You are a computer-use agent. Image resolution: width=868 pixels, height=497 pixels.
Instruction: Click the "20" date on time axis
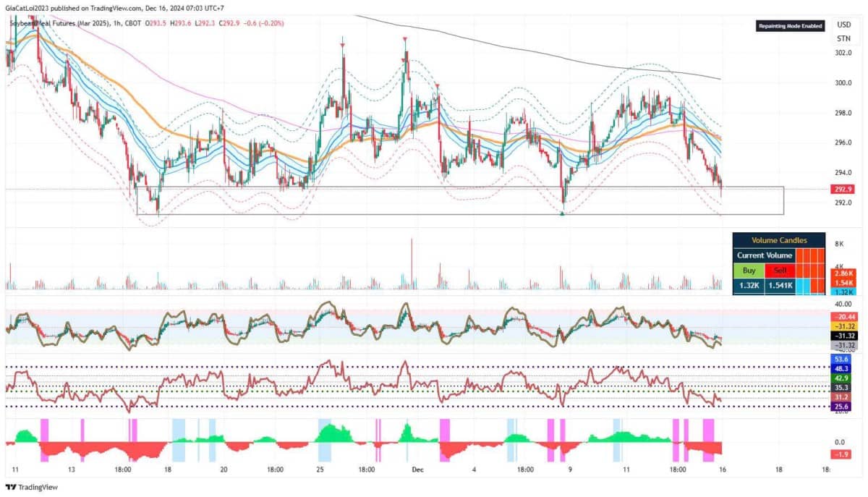pos(224,470)
